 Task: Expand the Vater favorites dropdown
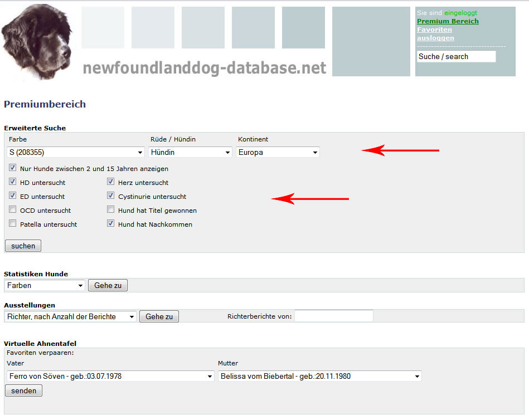(110, 376)
